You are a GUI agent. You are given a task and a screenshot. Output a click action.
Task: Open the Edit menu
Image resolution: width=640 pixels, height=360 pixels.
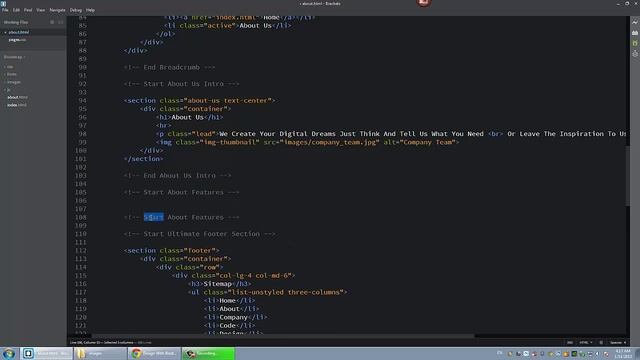tap(16, 10)
